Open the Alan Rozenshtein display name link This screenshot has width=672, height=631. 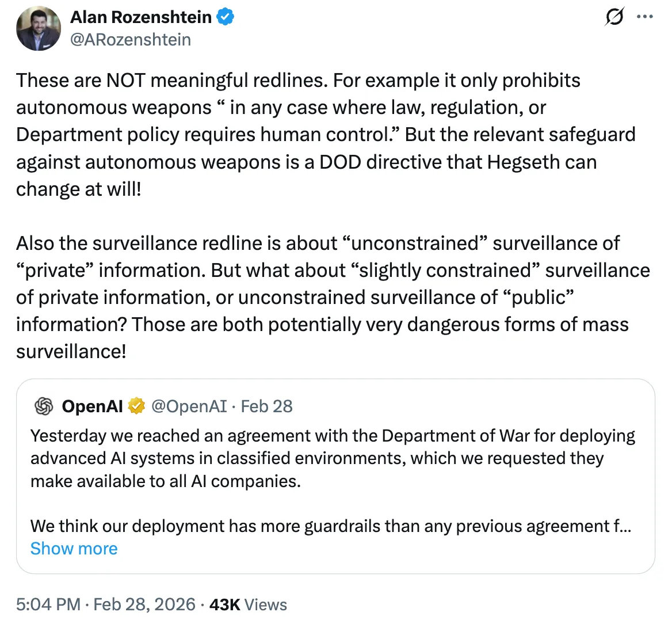[x=141, y=17]
